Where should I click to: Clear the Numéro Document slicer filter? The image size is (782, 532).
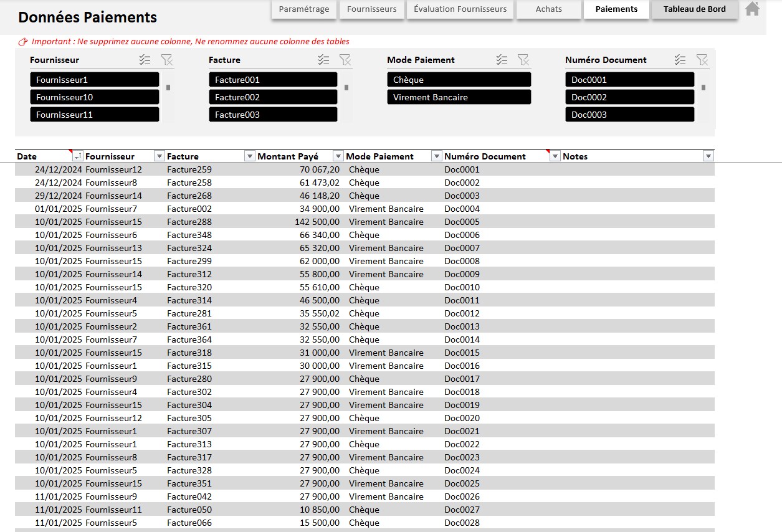[702, 60]
